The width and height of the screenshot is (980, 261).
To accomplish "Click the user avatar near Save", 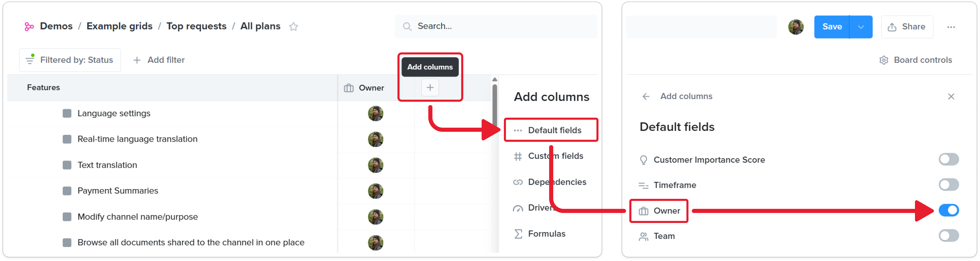I will click(x=795, y=27).
